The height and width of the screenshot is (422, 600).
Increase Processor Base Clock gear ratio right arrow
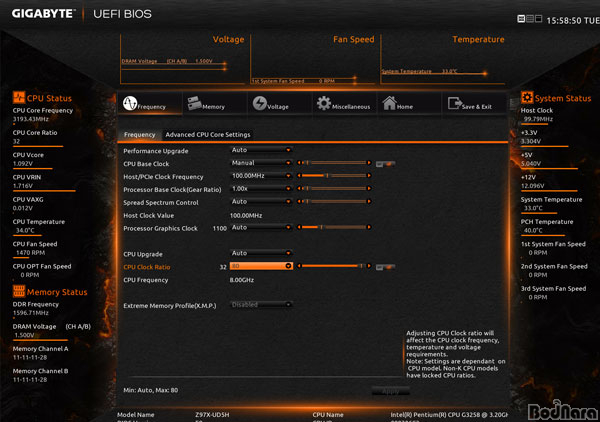[x=369, y=188]
